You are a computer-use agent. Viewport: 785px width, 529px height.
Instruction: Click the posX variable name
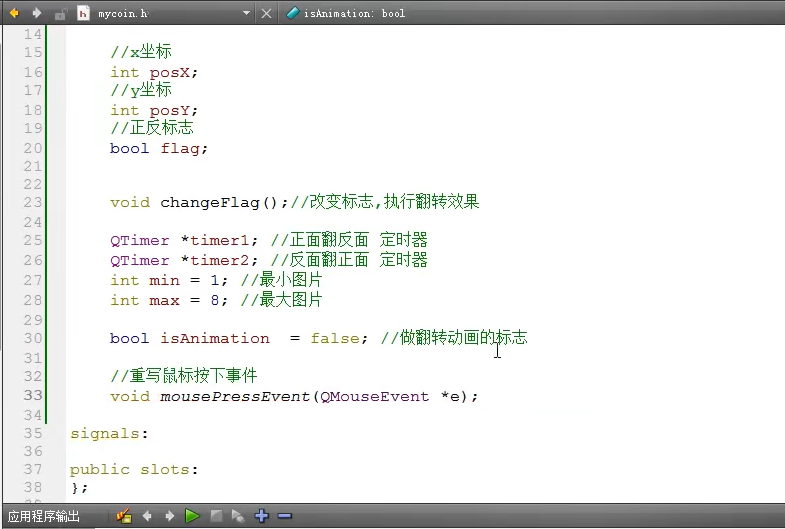170,73
